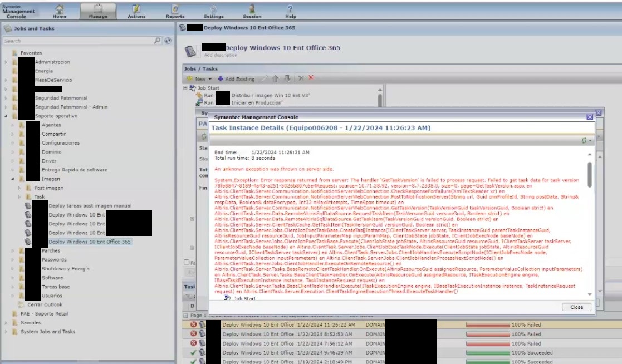Screen dimensions: 622x364
Task: Click the Jobs and Tasks panel header icon
Action: click(x=8, y=28)
